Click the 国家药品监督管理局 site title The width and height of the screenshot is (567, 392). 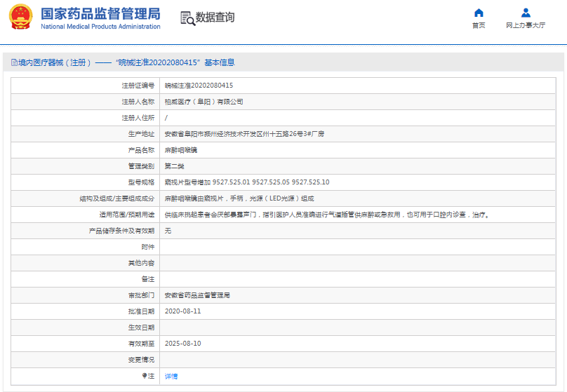coord(100,13)
